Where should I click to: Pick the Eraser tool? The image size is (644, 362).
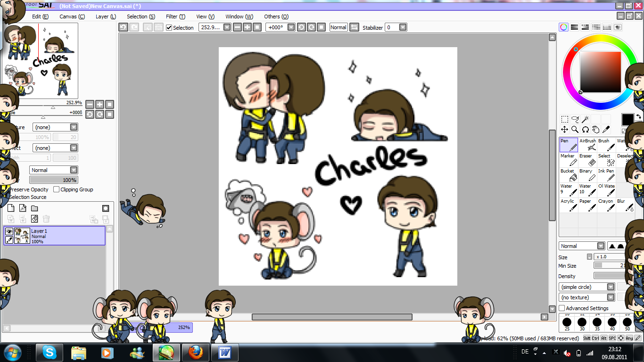tap(587, 160)
